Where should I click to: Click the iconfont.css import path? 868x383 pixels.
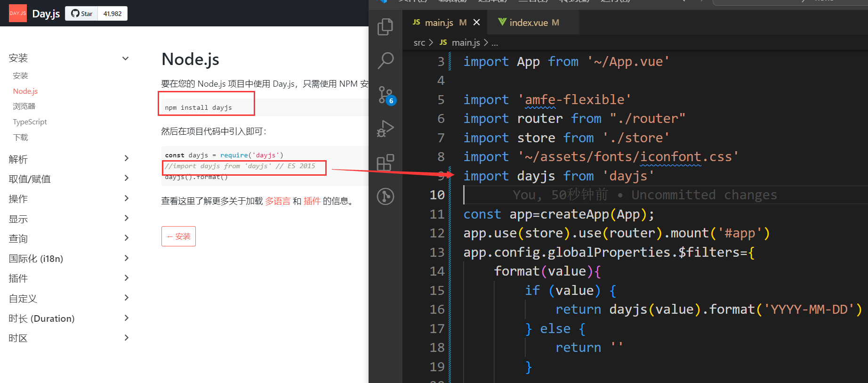pos(628,157)
